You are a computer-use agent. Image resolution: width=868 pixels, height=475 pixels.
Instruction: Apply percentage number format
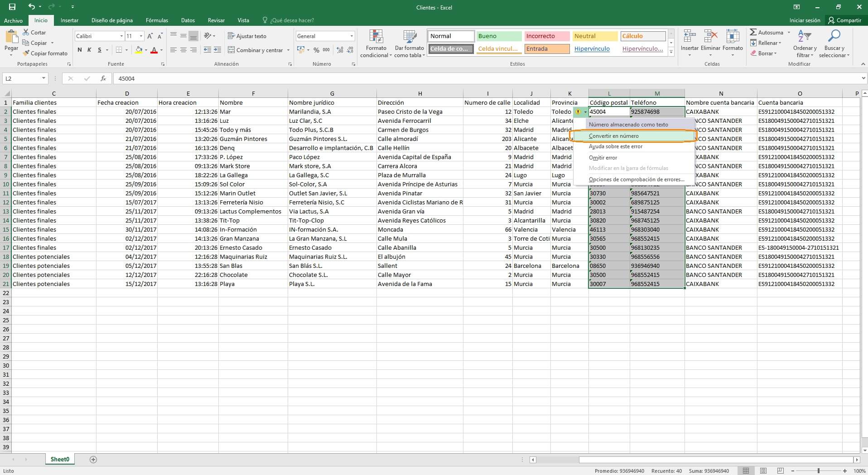[x=316, y=50]
